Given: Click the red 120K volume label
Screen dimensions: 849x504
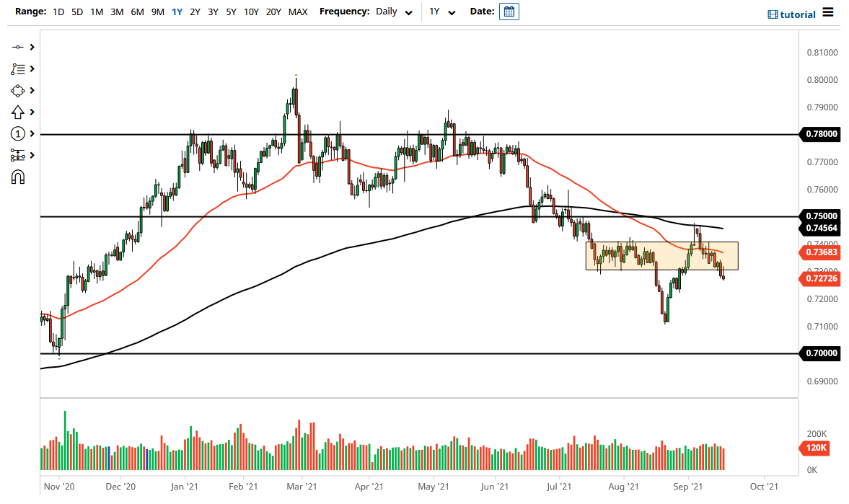Looking at the screenshot, I should click(x=815, y=448).
